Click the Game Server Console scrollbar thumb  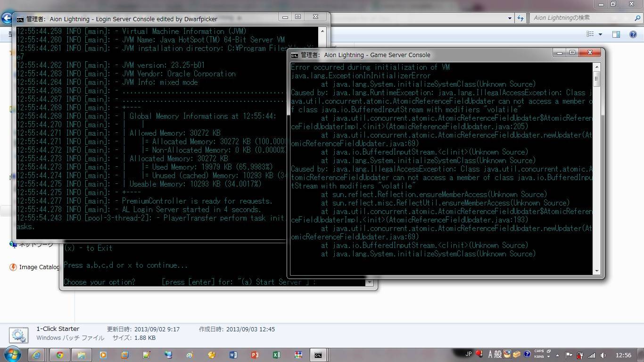[597, 79]
